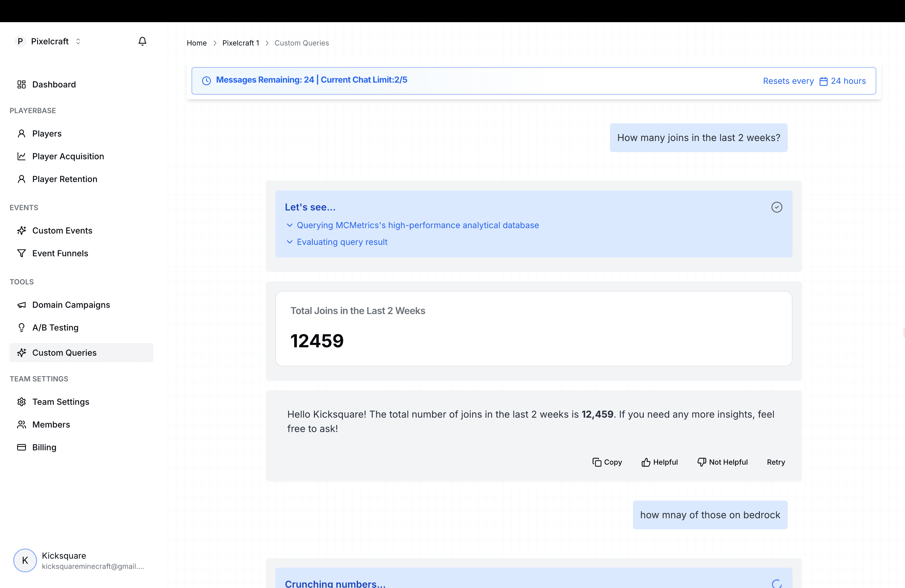905x588 pixels.
Task: Retry the chatbot response
Action: tap(776, 462)
